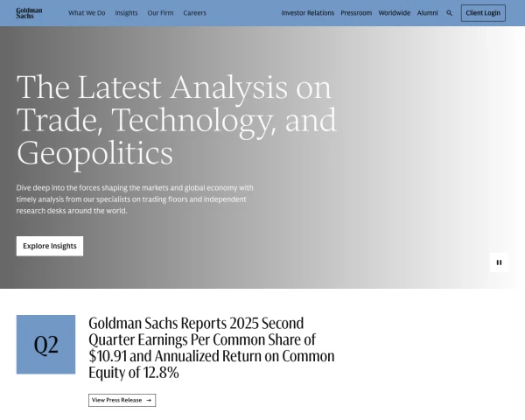525x420 pixels.
Task: Click the Explore Insights button
Action: point(50,246)
